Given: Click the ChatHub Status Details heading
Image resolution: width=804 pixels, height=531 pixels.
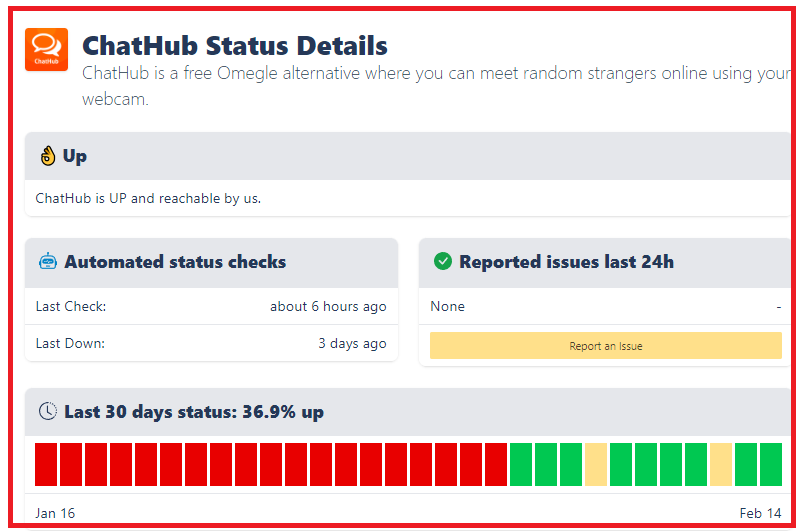Looking at the screenshot, I should (235, 46).
